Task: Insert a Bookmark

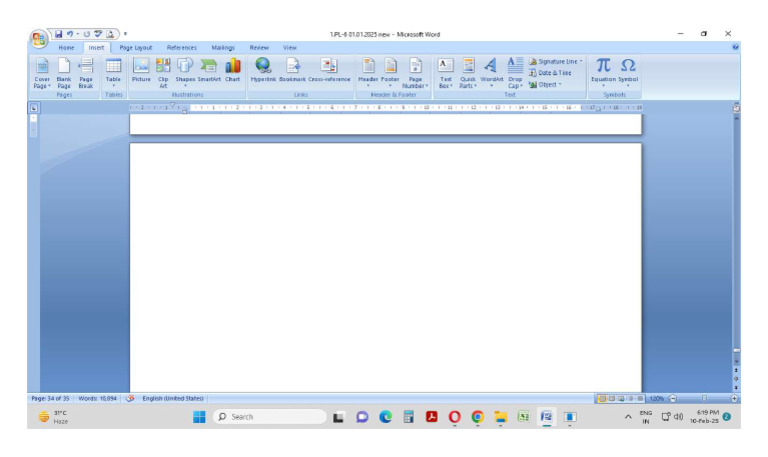Action: (x=292, y=70)
